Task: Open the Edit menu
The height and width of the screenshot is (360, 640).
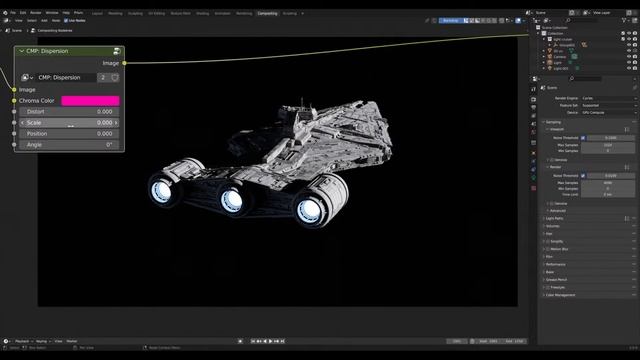Action: point(23,13)
